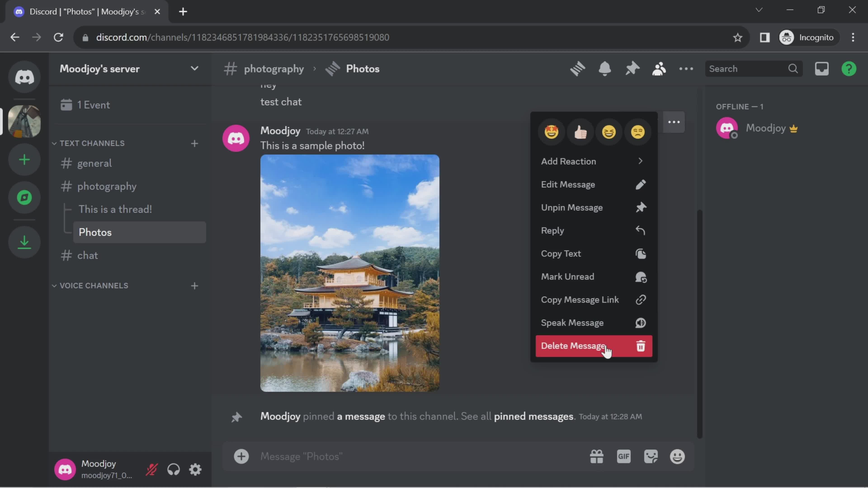This screenshot has height=488, width=868.
Task: Click Add a Server plus icon
Action: click(24, 160)
